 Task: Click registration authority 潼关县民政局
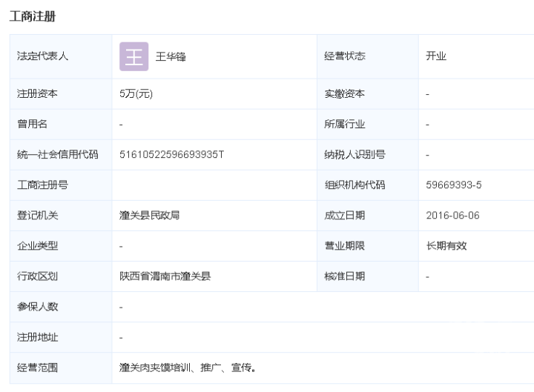(149, 215)
